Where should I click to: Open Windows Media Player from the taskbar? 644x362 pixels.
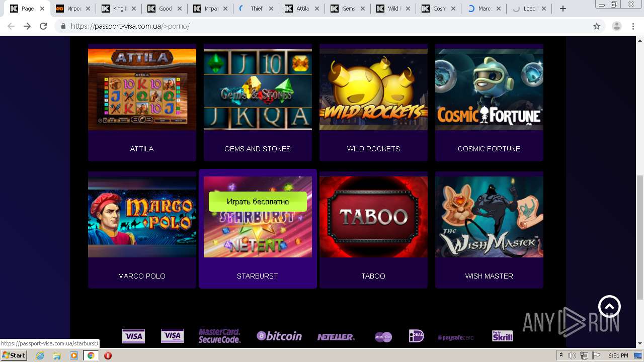pyautogui.click(x=74, y=355)
